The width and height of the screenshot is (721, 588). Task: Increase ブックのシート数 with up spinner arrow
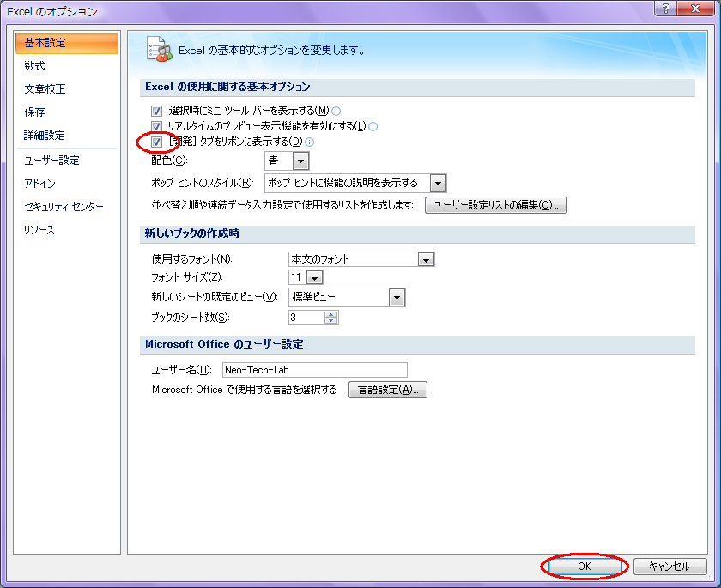click(330, 314)
